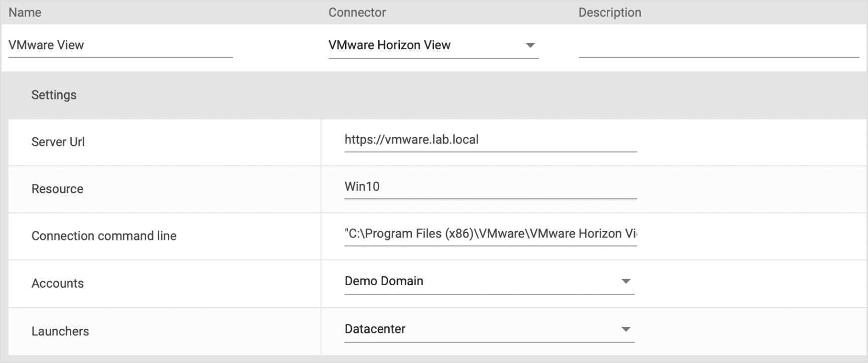
Task: Click the Datacenter launcher value
Action: [x=375, y=329]
